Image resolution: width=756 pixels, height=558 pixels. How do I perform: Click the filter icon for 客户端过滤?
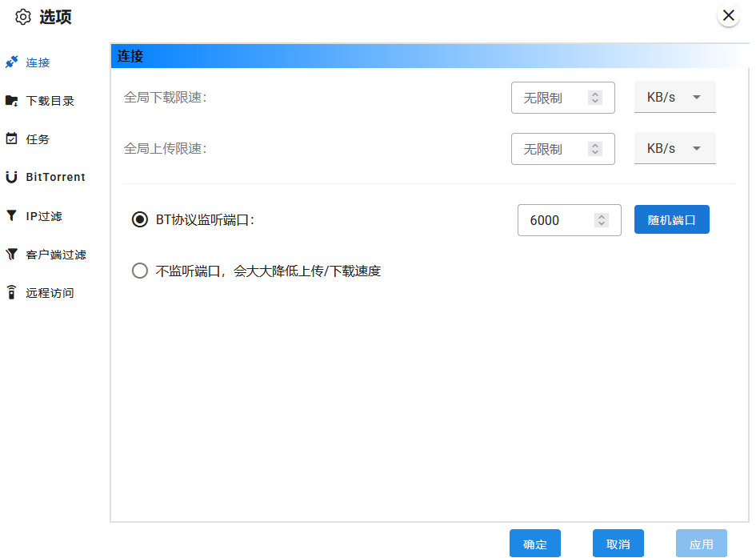point(11,255)
